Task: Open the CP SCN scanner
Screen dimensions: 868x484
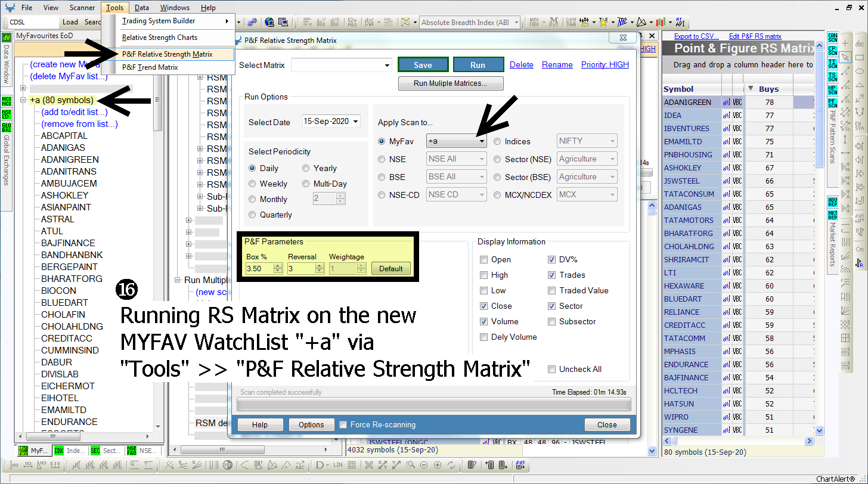Action: (833, 51)
